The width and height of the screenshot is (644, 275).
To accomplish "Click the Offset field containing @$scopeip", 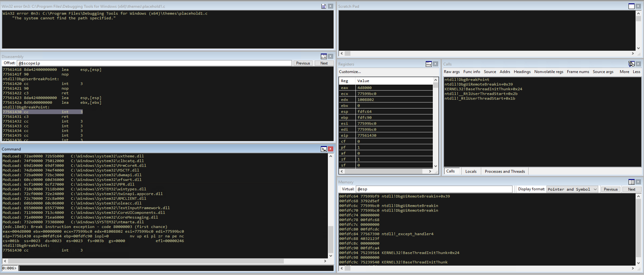I will pos(154,63).
